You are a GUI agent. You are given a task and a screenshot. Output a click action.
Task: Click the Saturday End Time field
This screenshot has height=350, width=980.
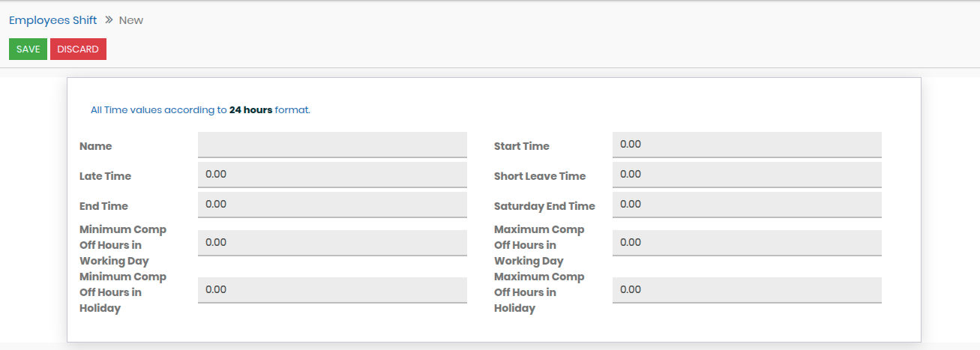tap(746, 205)
